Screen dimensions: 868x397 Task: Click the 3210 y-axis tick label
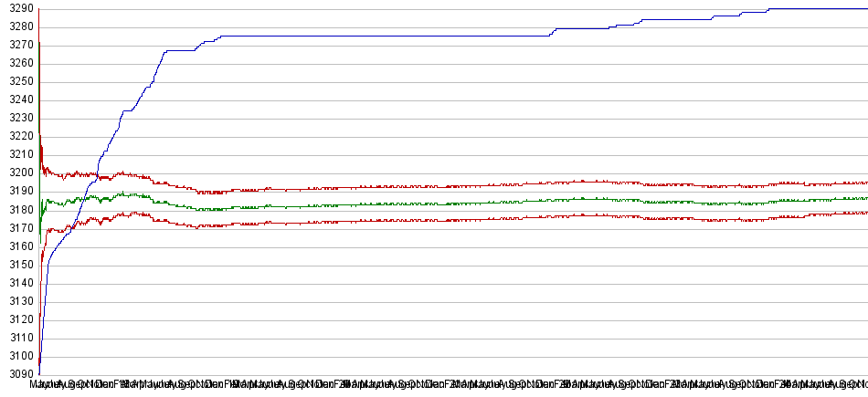tap(17, 155)
